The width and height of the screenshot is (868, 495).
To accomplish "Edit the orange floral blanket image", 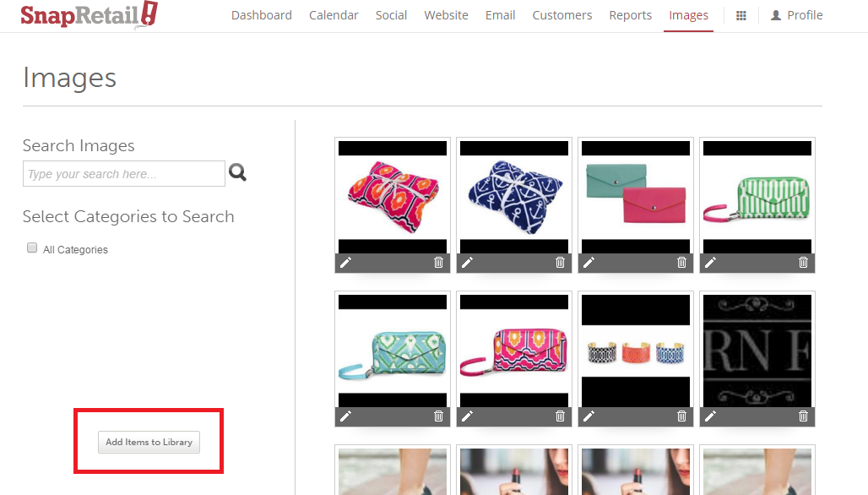I will point(345,263).
